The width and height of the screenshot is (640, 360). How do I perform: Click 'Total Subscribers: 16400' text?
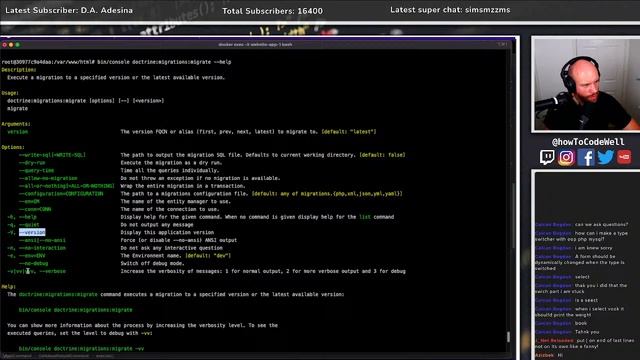(x=272, y=11)
